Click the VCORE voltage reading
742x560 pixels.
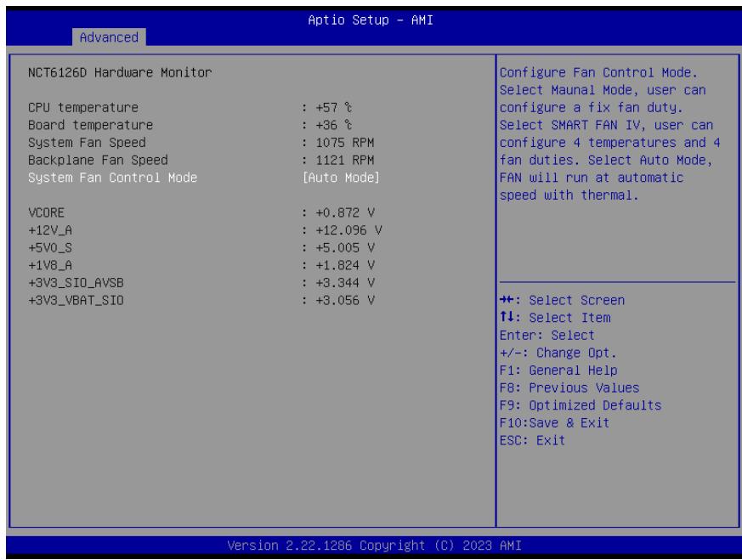[x=345, y=212]
